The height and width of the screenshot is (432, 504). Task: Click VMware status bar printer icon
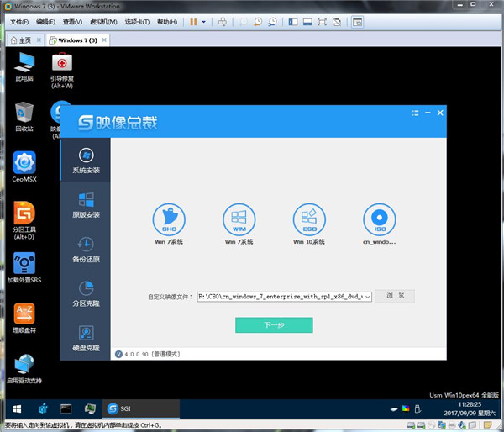click(x=452, y=425)
